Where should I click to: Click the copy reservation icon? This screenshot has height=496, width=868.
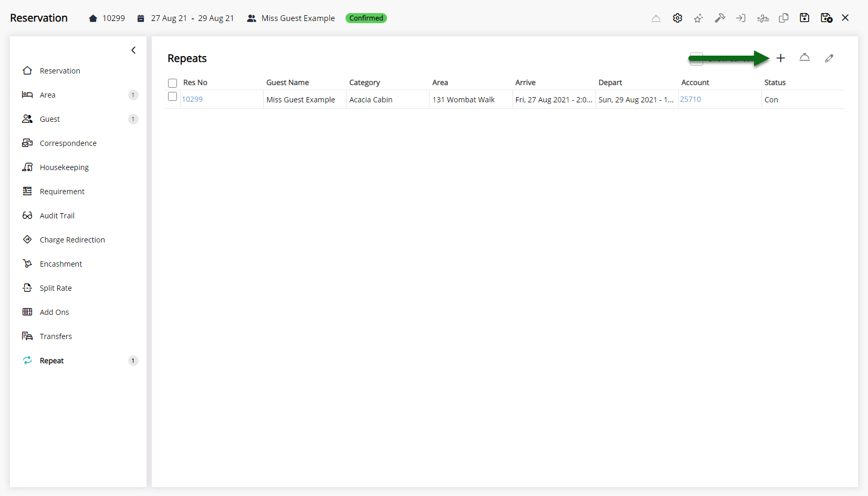pyautogui.click(x=783, y=18)
